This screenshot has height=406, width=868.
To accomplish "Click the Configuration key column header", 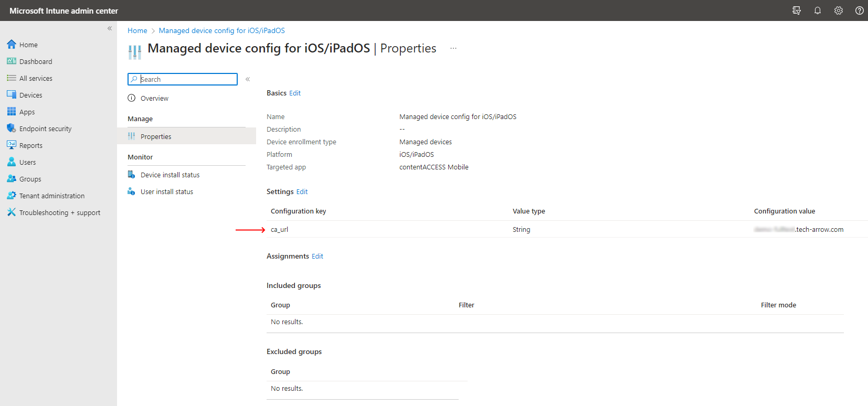I will [299, 211].
